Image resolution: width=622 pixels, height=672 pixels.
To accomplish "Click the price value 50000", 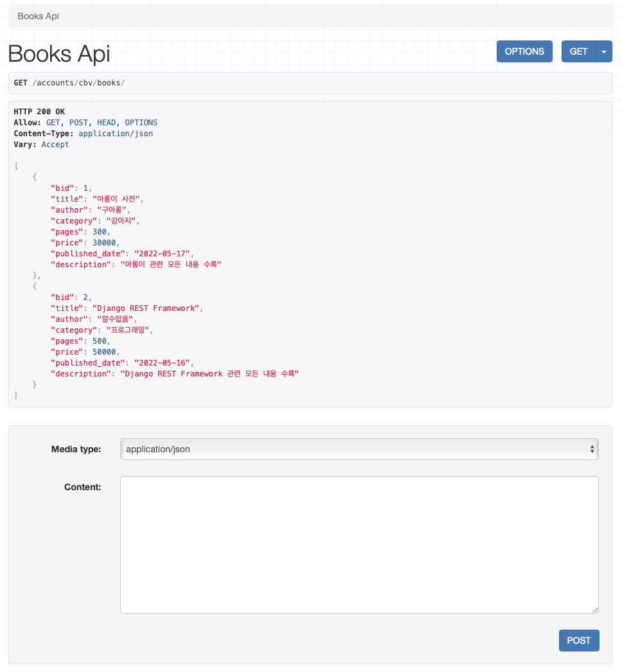I will coord(104,352).
